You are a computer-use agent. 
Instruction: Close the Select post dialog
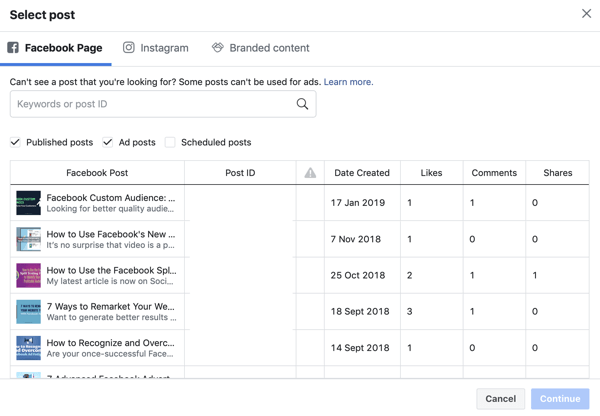[x=586, y=14]
